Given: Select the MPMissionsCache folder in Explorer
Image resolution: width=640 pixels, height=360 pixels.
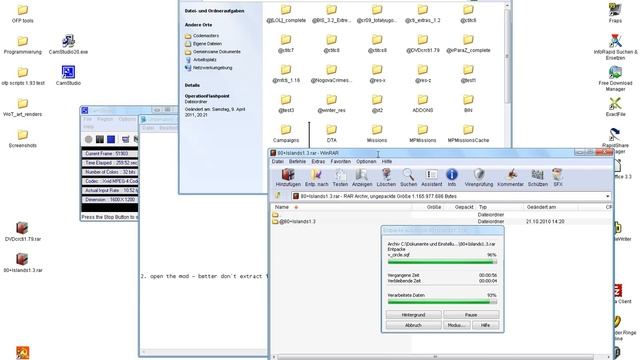Looking at the screenshot, I should point(468,133).
